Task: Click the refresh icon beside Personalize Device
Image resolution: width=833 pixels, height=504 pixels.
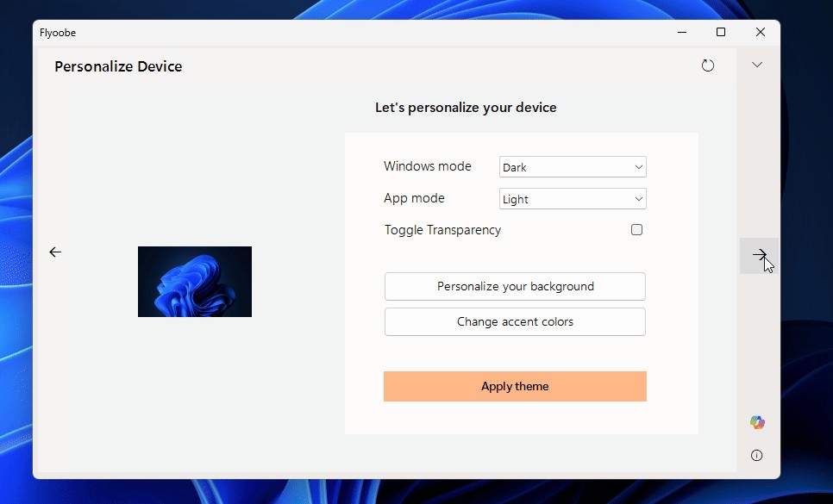Action: tap(708, 65)
